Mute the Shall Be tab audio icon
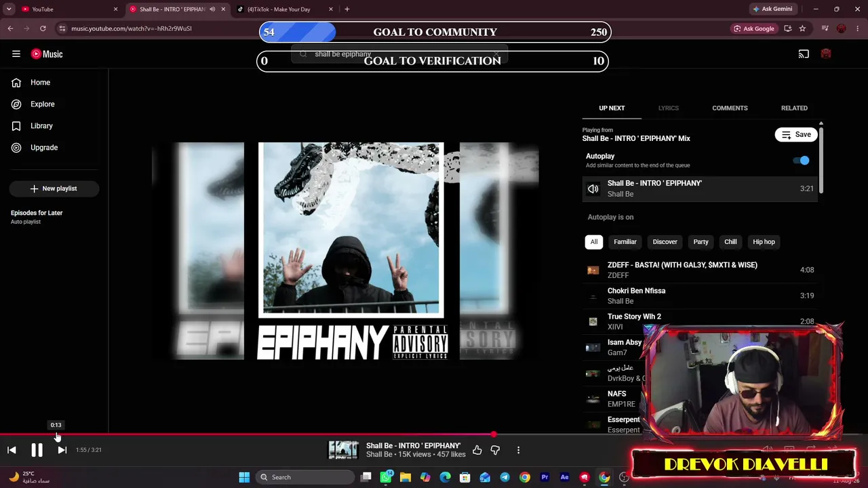Image resolution: width=868 pixels, height=488 pixels. click(212, 9)
